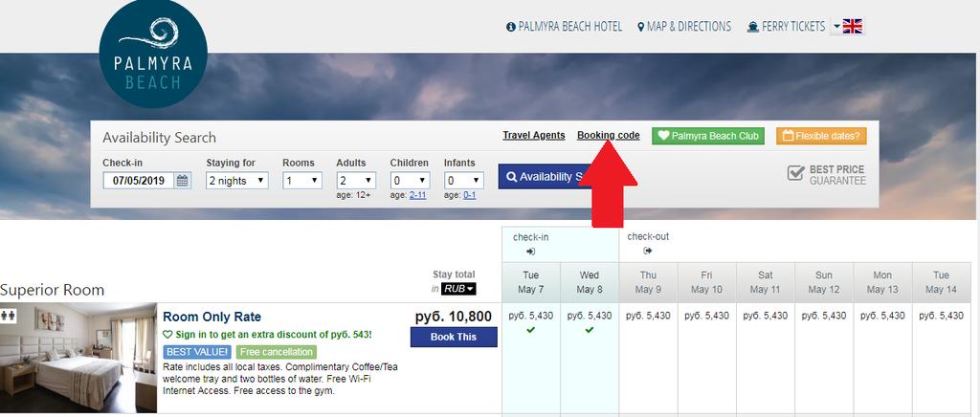Open the Staying for nights dropdown

point(237,180)
